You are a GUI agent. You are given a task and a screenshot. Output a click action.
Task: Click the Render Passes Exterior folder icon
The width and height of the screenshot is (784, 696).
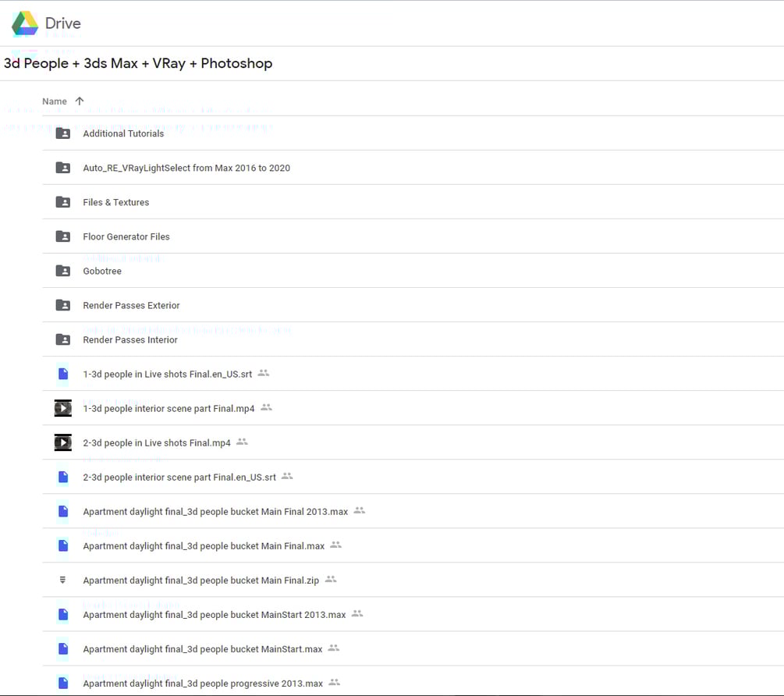click(x=63, y=305)
